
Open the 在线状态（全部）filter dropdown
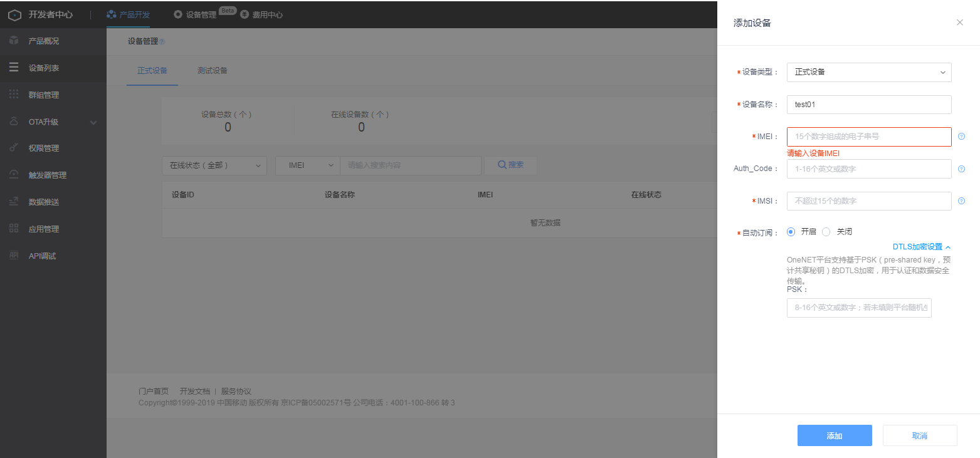click(x=214, y=165)
